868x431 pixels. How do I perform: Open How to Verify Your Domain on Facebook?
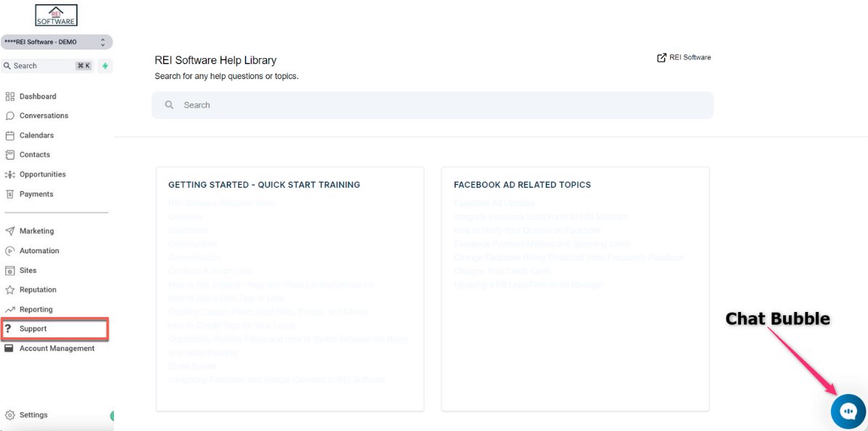527,230
